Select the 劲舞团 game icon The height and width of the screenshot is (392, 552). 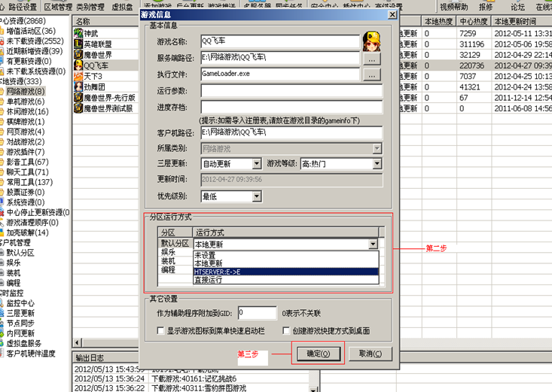click(78, 87)
